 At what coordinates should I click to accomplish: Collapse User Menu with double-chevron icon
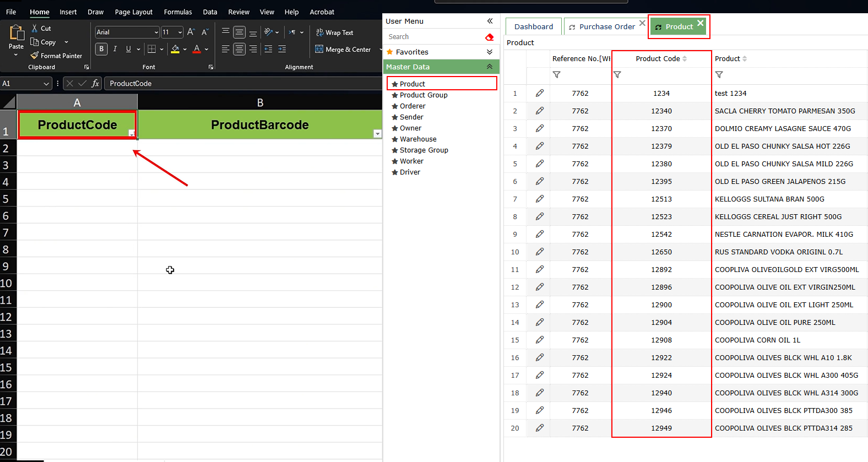tap(490, 21)
